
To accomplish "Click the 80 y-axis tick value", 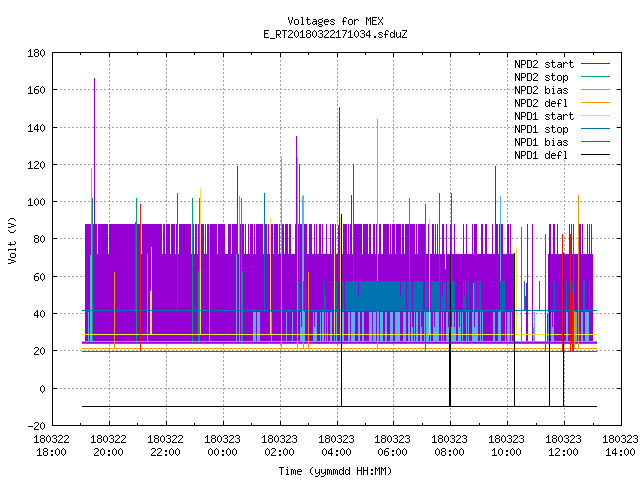I will coord(39,239).
